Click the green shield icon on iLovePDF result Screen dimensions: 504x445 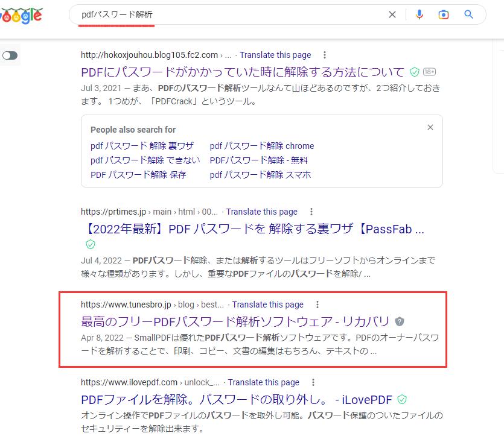pos(402,399)
